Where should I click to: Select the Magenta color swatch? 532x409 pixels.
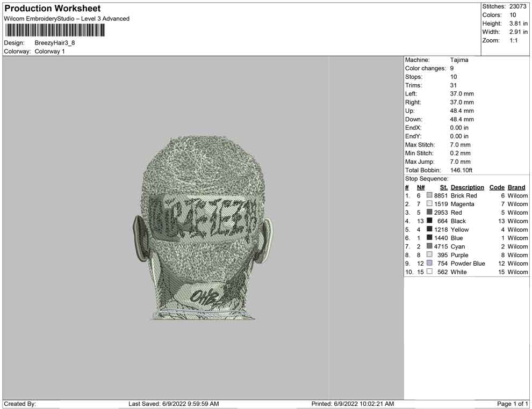point(429,204)
